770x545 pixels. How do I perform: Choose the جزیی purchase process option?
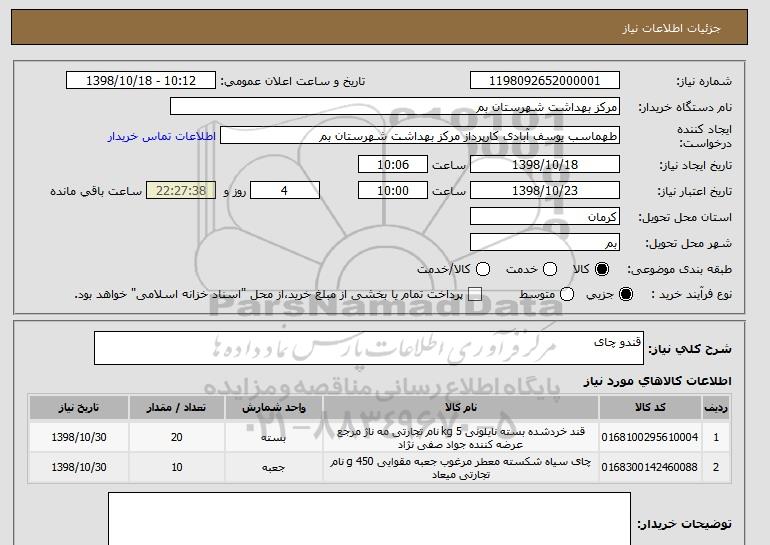(626, 294)
